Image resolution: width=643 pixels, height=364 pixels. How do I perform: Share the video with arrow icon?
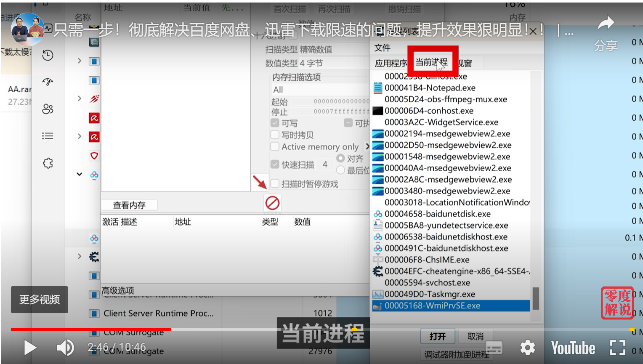pos(606,24)
